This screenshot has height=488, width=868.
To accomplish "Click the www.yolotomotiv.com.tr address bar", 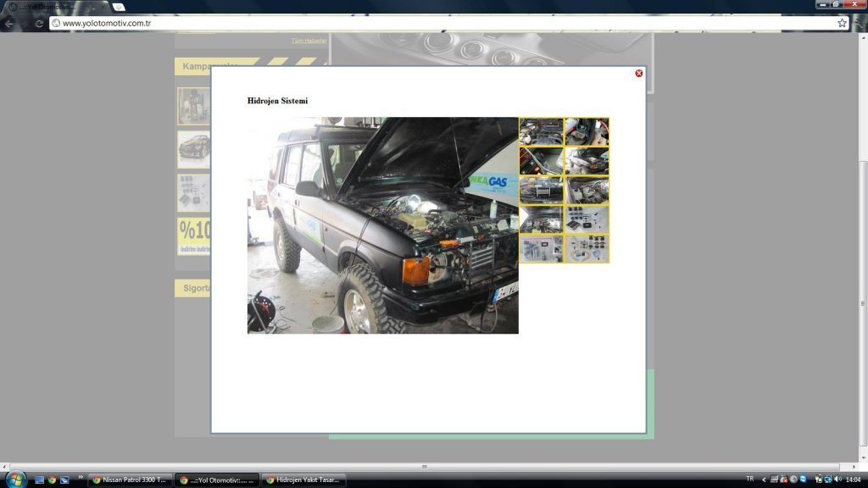I will 424,23.
